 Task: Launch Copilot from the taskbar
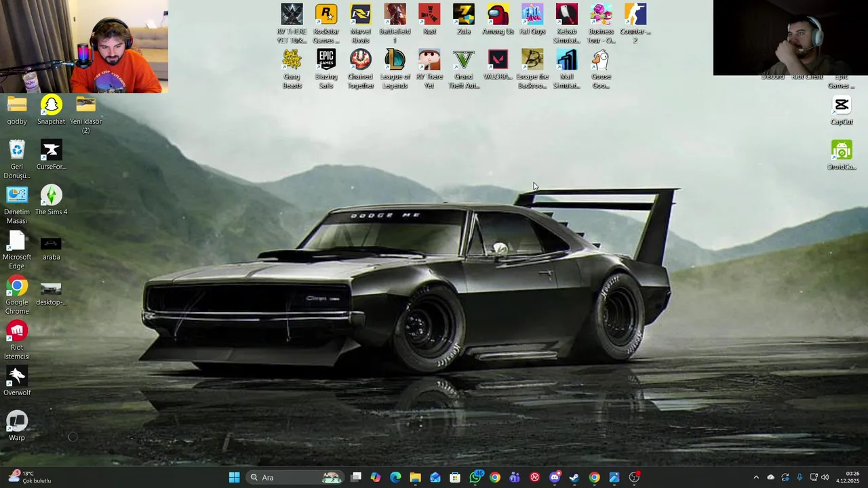coord(376,477)
